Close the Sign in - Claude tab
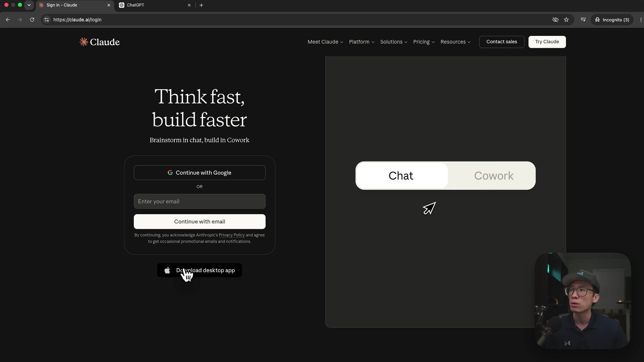The width and height of the screenshot is (644, 362). 109,5
